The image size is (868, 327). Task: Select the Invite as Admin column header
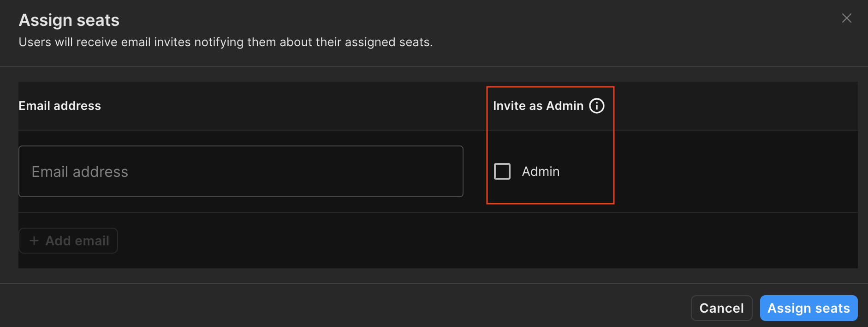click(x=538, y=106)
